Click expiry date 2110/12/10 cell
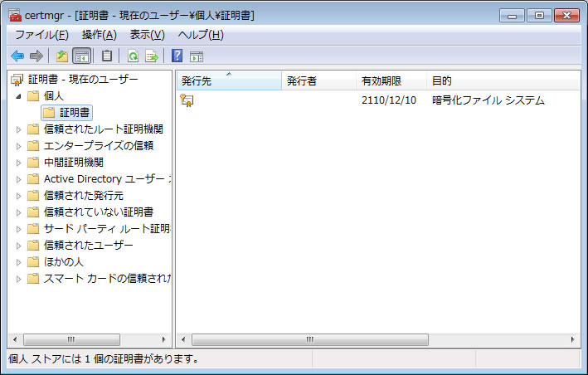588x375 pixels. coord(389,100)
